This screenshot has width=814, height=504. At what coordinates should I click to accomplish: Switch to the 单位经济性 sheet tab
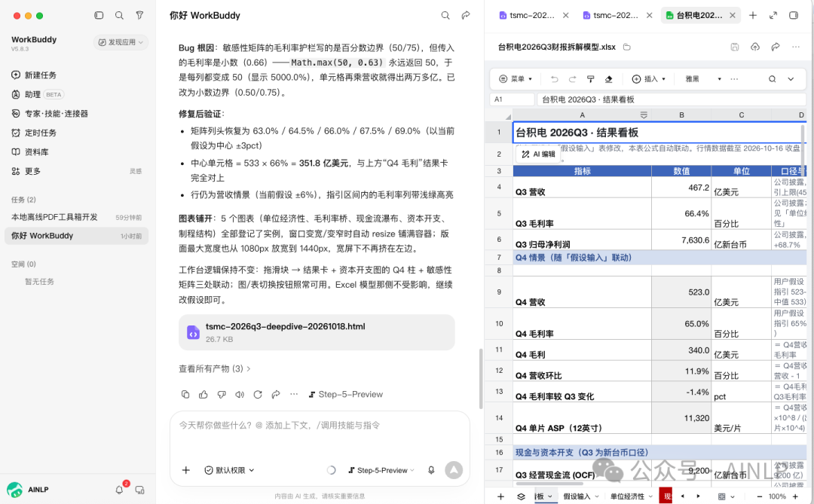[x=627, y=496]
